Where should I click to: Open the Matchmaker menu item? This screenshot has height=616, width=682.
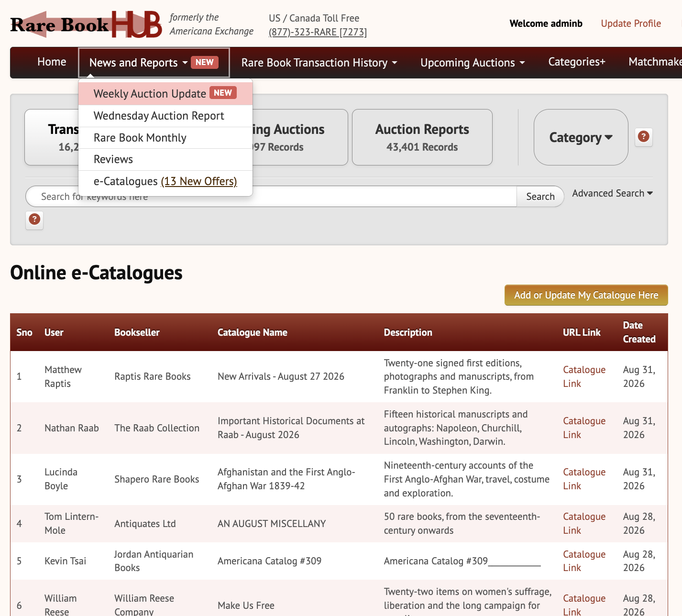pyautogui.click(x=655, y=62)
